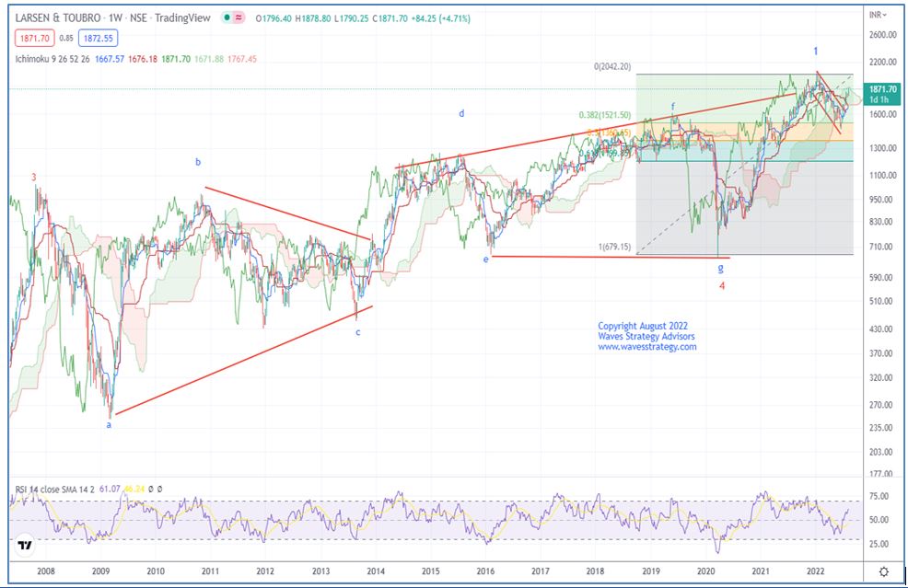908x588 pixels.
Task: Open www.wavesstrategy.com link
Action: tap(646, 347)
